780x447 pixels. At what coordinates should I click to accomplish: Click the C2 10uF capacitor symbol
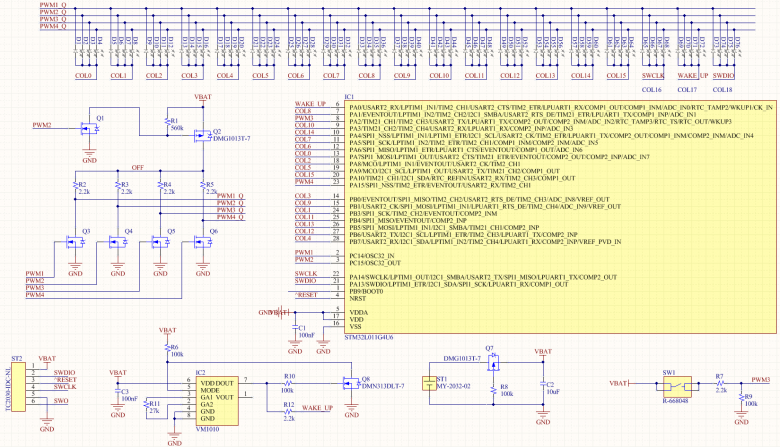pyautogui.click(x=543, y=385)
